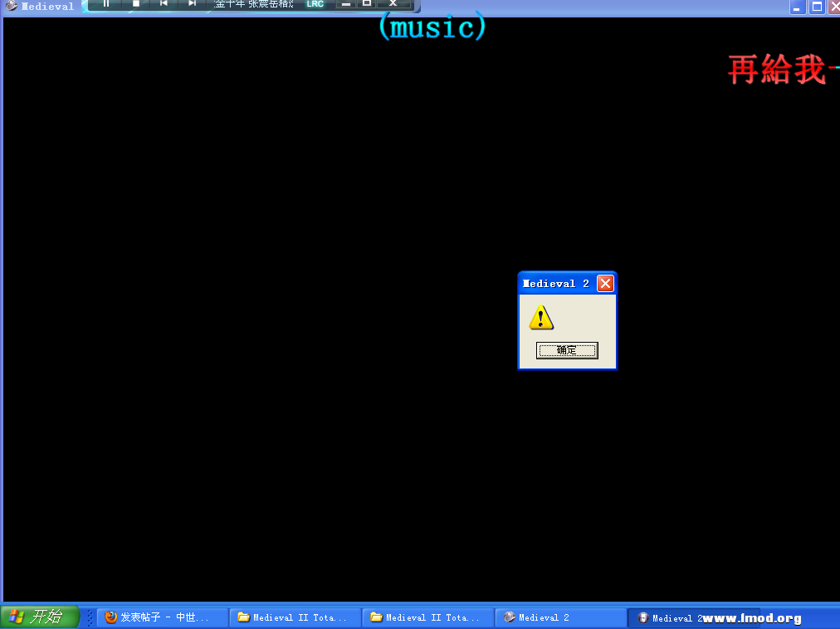Toggle the LRC lyrics button
Image resolution: width=840 pixels, height=629 pixels.
[x=315, y=4]
